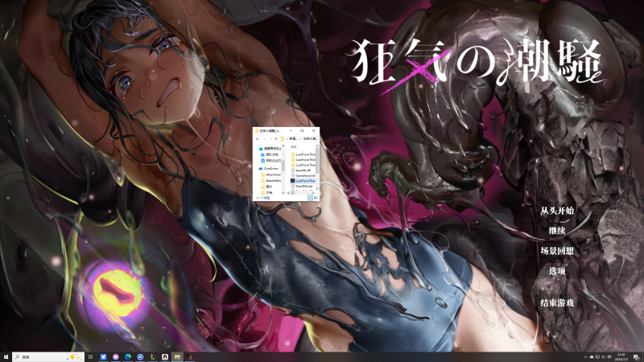
Task: Click 结束游戏 to quit the game
Action: click(x=556, y=303)
